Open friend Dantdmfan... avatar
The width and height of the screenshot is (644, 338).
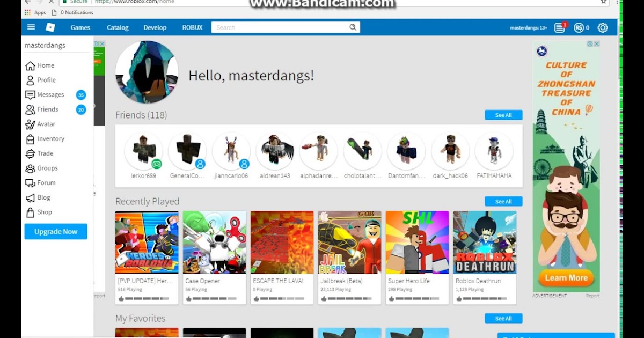pos(406,151)
